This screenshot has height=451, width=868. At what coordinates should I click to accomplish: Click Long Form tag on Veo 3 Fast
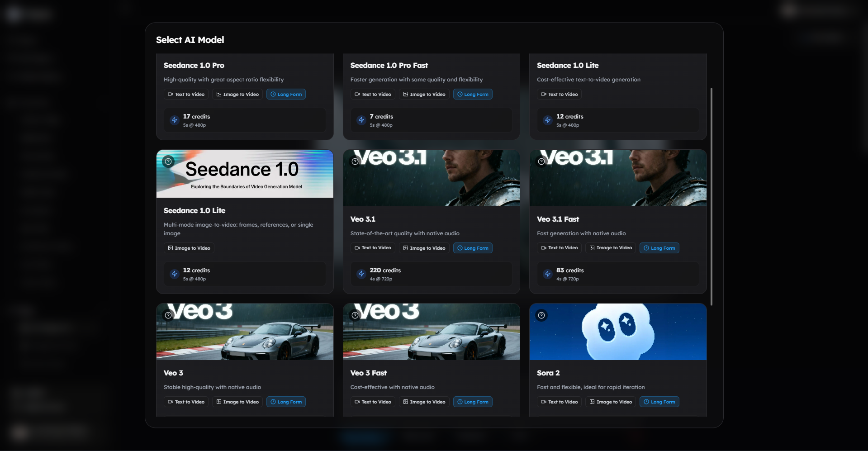pos(473,402)
